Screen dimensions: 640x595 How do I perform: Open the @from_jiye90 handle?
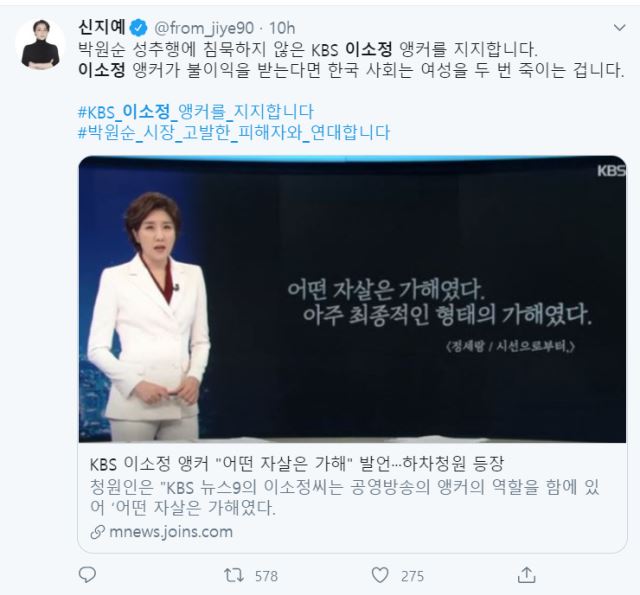(204, 28)
